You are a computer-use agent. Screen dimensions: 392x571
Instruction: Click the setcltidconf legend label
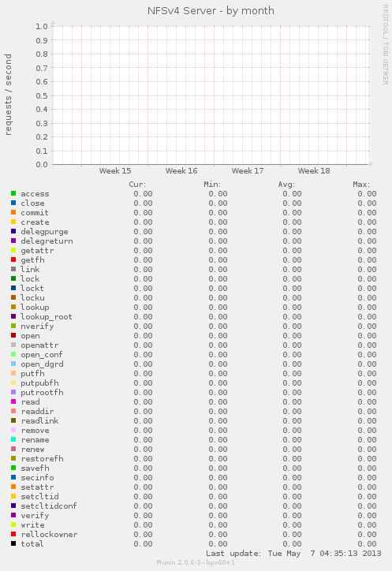pyautogui.click(x=49, y=506)
